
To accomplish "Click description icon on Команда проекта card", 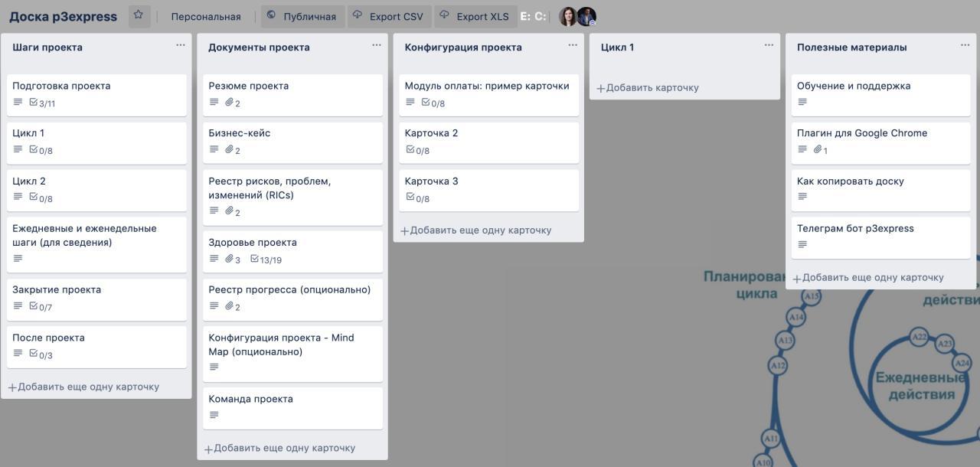I will [x=214, y=415].
